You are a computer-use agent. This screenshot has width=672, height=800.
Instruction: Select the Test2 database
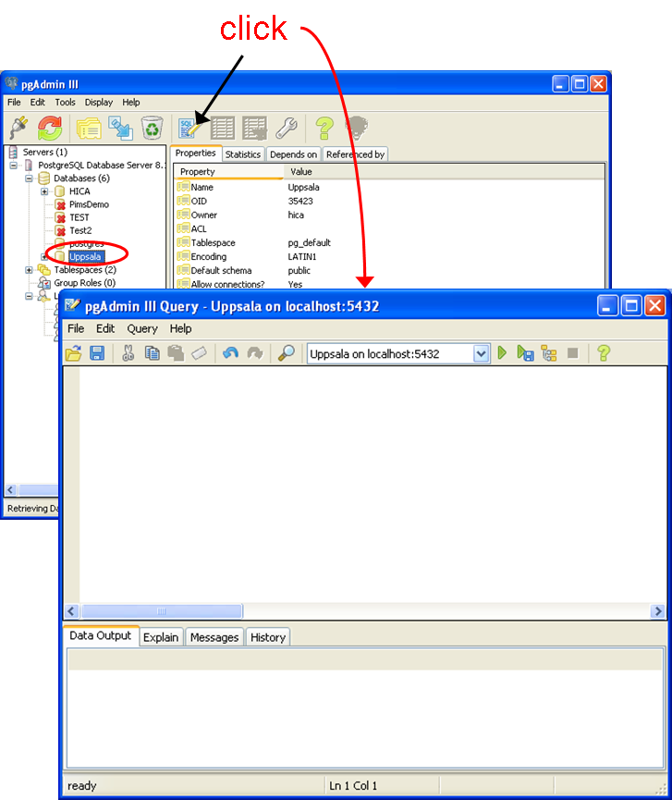pos(80,230)
